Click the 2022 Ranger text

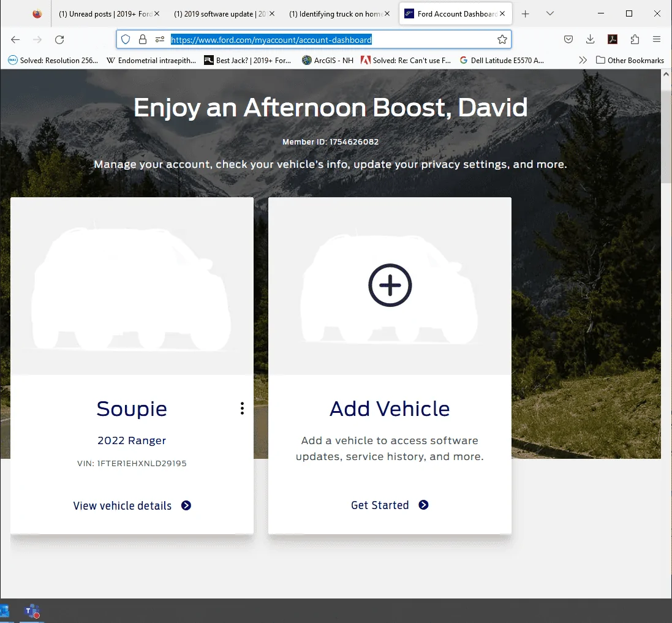132,440
